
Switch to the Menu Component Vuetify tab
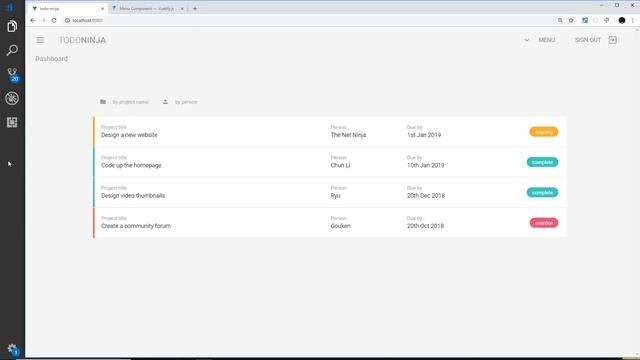pyautogui.click(x=148, y=9)
